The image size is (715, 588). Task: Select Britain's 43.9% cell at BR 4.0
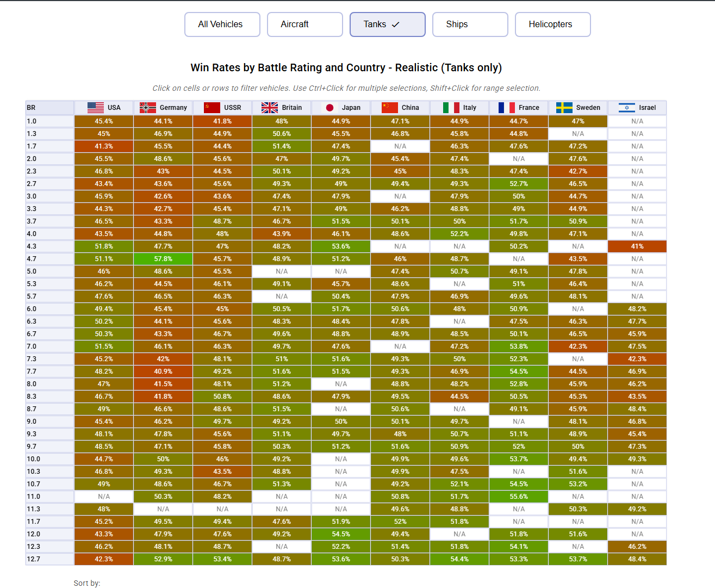pyautogui.click(x=282, y=234)
